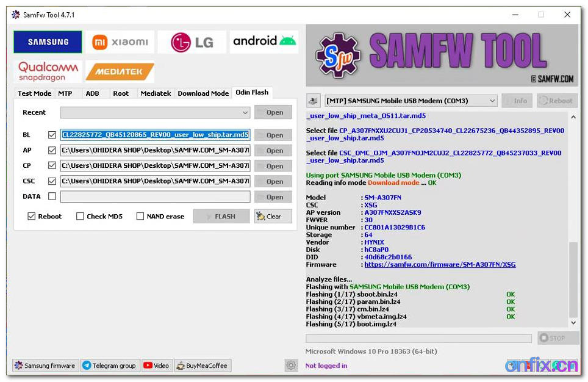
Task: Click the Xiaomi brand logo
Action: click(x=120, y=41)
